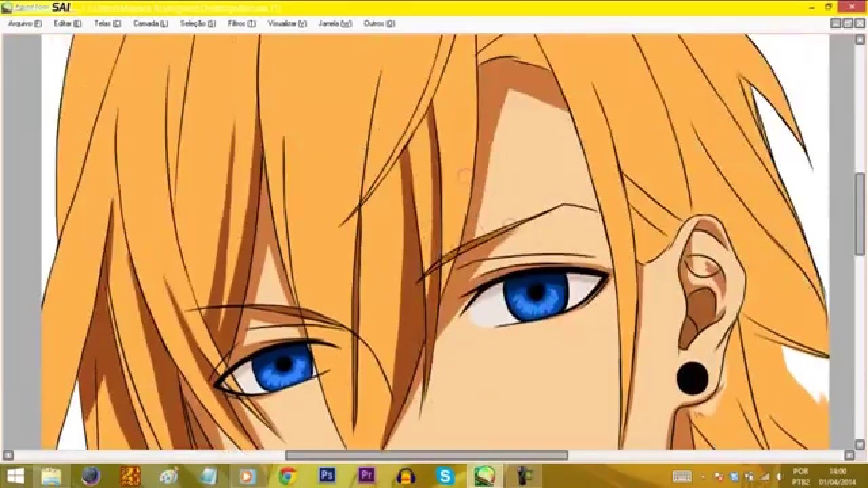
Task: Open Skype from the taskbar
Action: 445,476
